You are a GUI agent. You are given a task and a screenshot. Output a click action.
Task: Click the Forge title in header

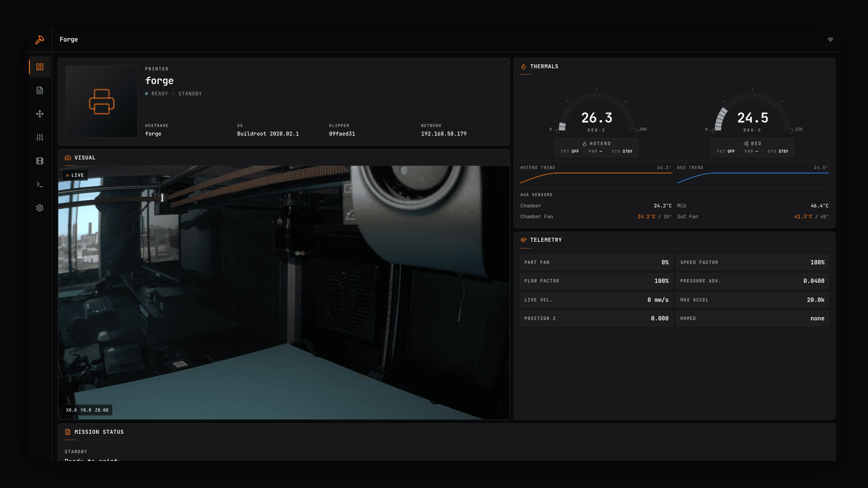pyautogui.click(x=69, y=40)
